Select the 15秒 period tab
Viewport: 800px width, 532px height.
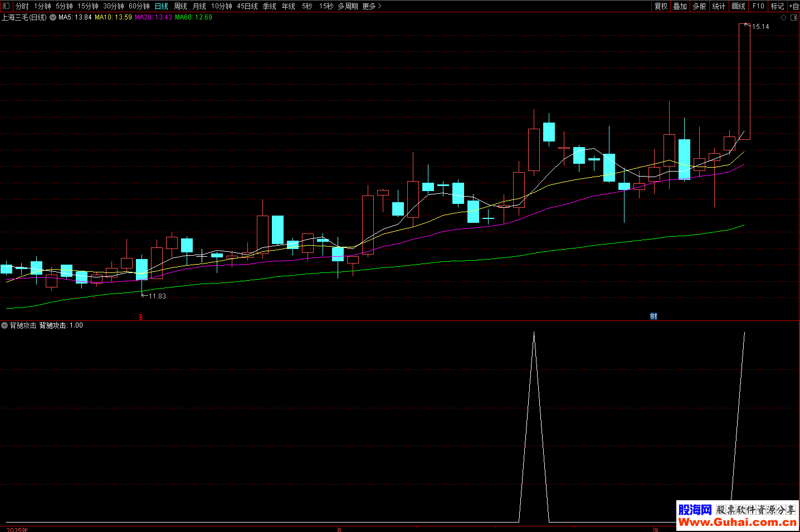click(326, 6)
